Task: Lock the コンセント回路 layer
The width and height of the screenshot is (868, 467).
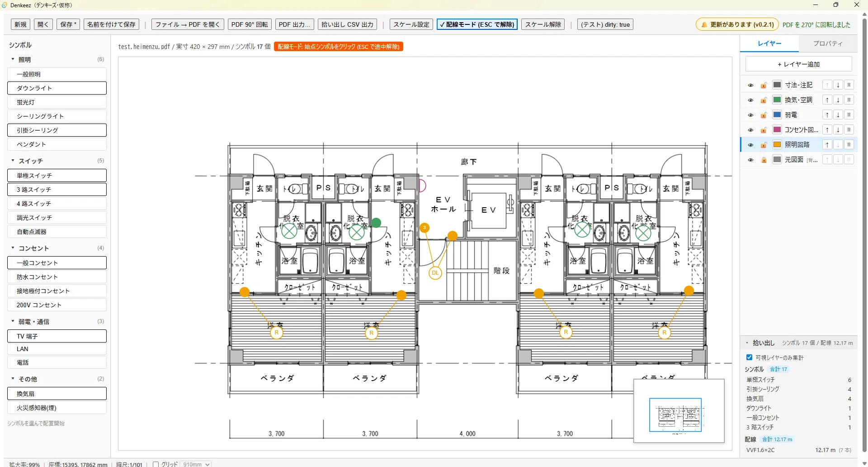Action: (764, 130)
